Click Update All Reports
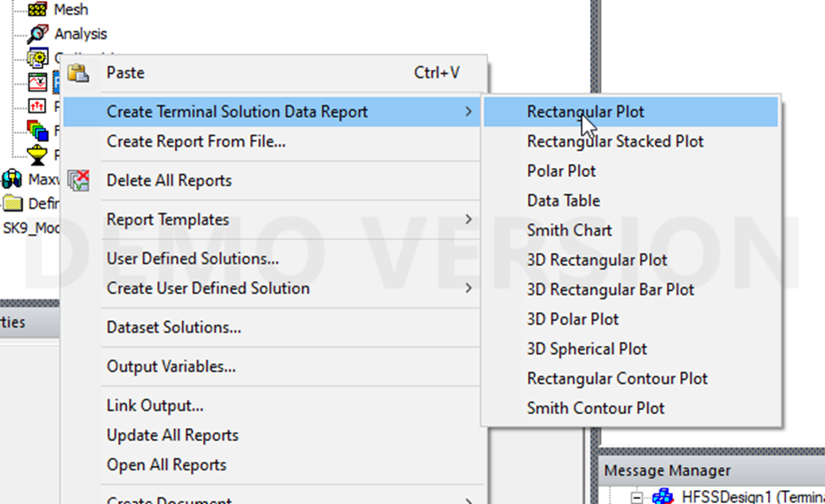 click(172, 435)
